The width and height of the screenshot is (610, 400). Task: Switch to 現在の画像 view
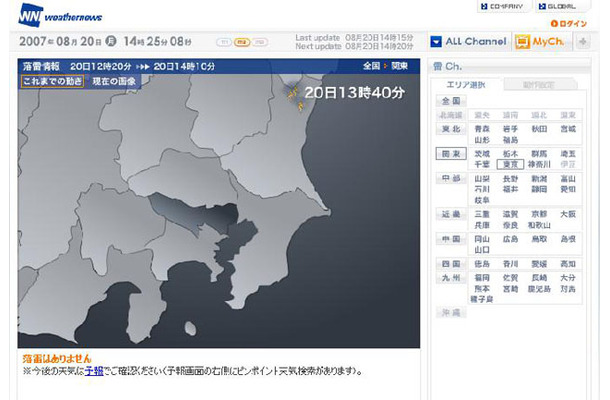tap(114, 81)
